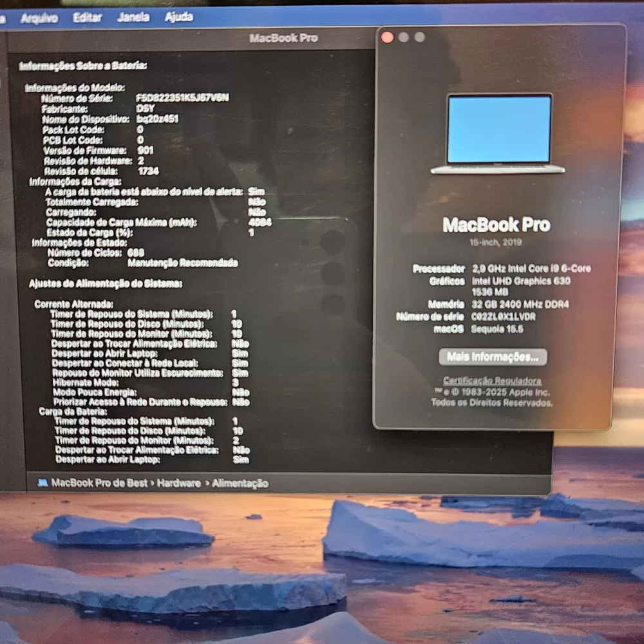Click the large MacBook Pro title in About window
The height and width of the screenshot is (644, 644).
click(496, 225)
